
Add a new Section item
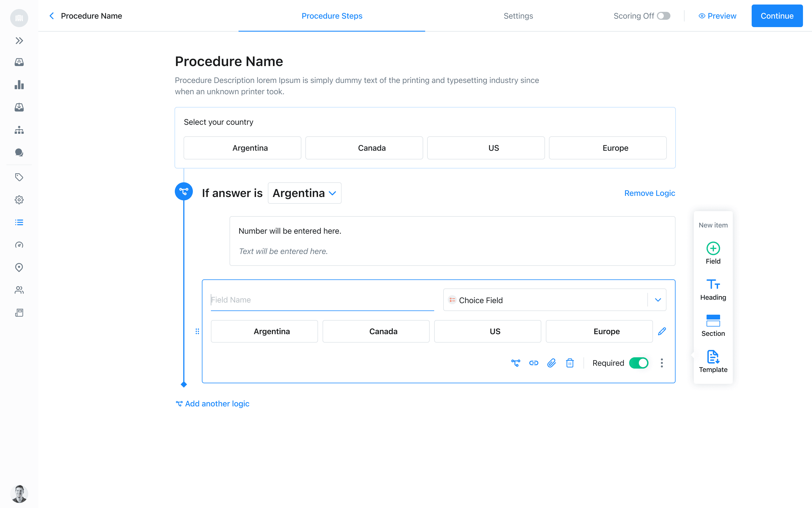pyautogui.click(x=713, y=326)
